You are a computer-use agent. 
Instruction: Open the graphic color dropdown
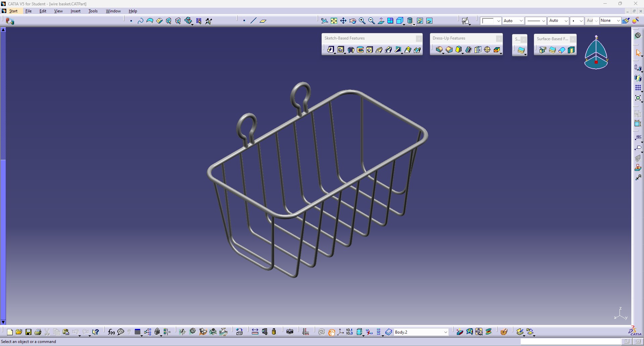pyautogui.click(x=491, y=21)
